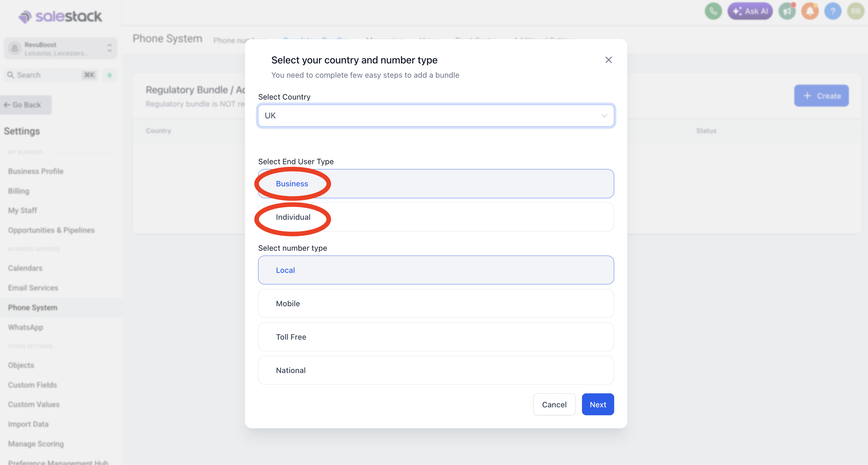868x465 pixels.
Task: Click the Next button
Action: point(598,404)
